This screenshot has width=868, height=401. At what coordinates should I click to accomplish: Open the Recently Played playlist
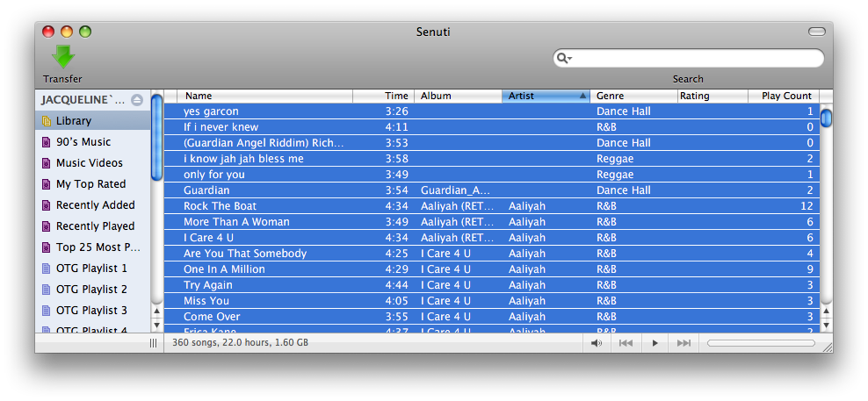[x=93, y=226]
